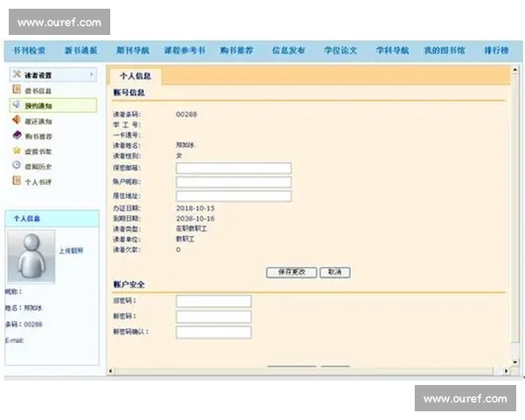Click the 账户昵称 input field
The height and width of the screenshot is (420, 525).
[234, 182]
